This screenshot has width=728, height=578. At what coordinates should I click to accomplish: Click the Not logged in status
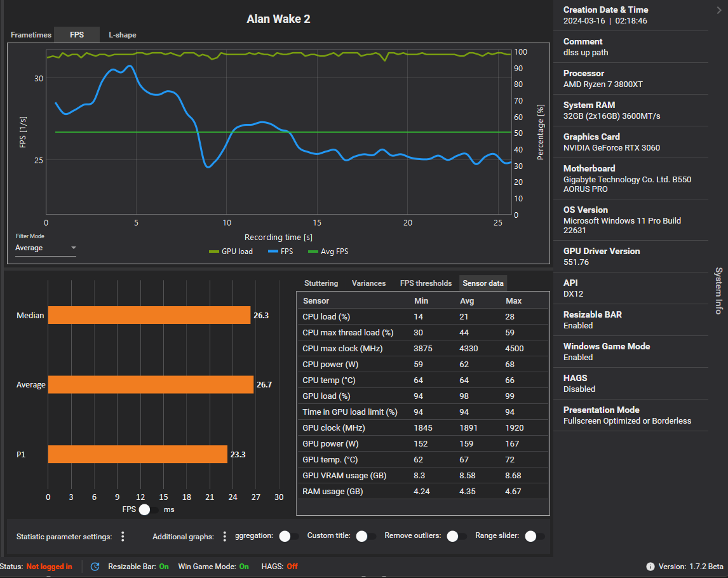[49, 567]
